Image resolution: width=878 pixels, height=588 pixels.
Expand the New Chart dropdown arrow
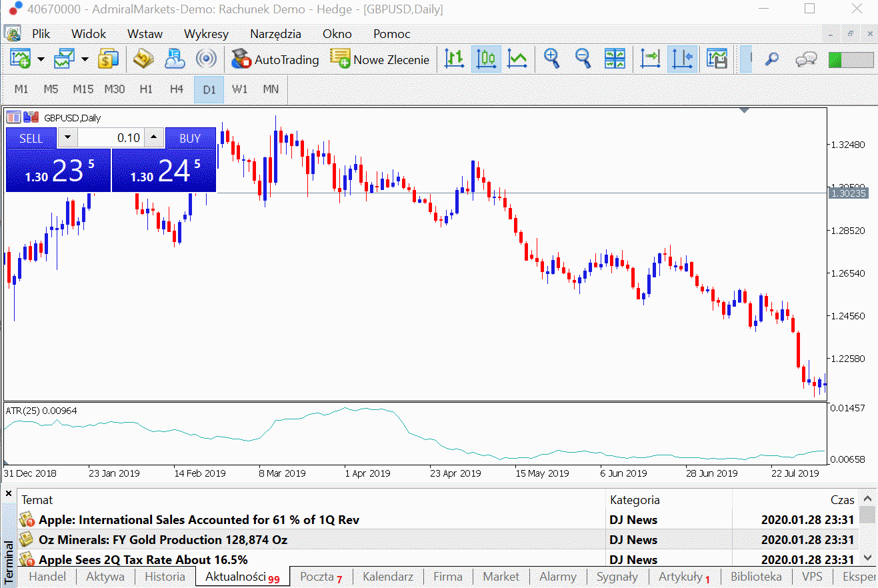[41, 59]
